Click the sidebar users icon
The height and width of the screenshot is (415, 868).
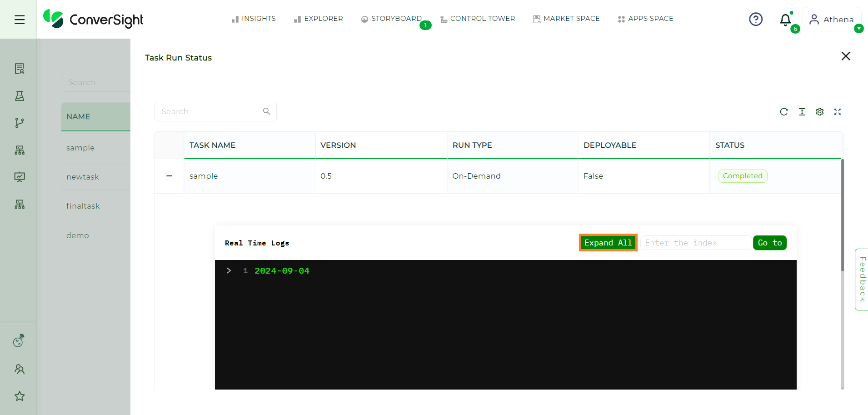tap(20, 369)
